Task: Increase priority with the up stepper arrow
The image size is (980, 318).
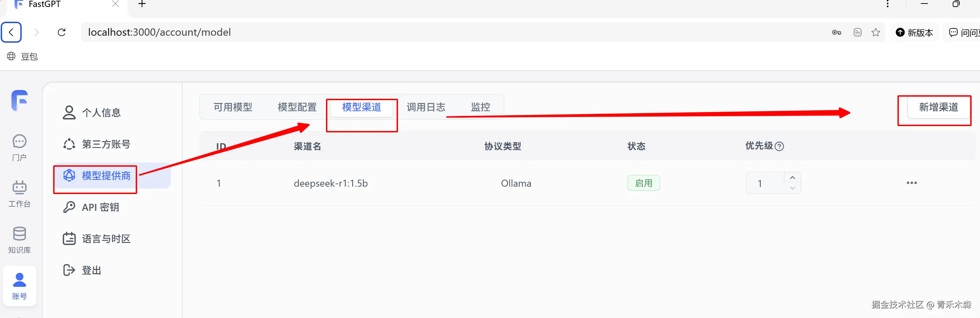Action: pyautogui.click(x=792, y=178)
